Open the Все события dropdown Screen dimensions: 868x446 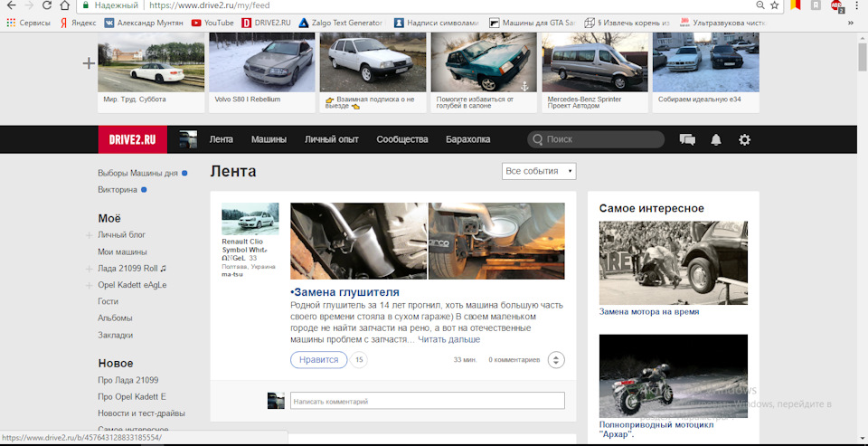(x=539, y=171)
